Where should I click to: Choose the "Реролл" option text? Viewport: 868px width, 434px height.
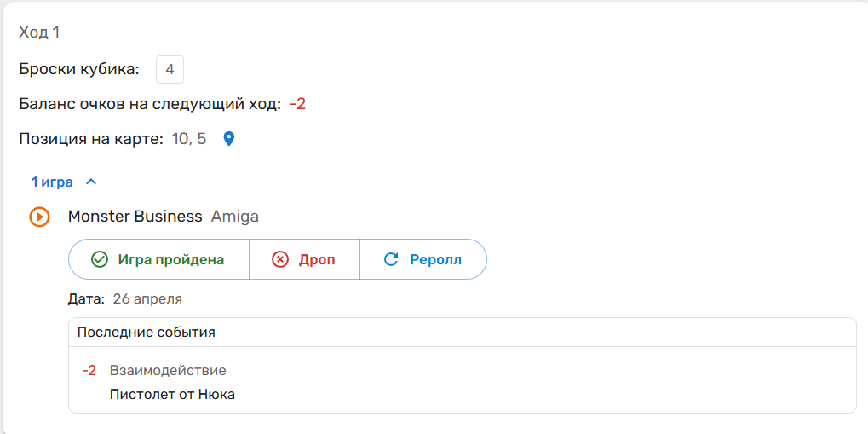pos(435,259)
